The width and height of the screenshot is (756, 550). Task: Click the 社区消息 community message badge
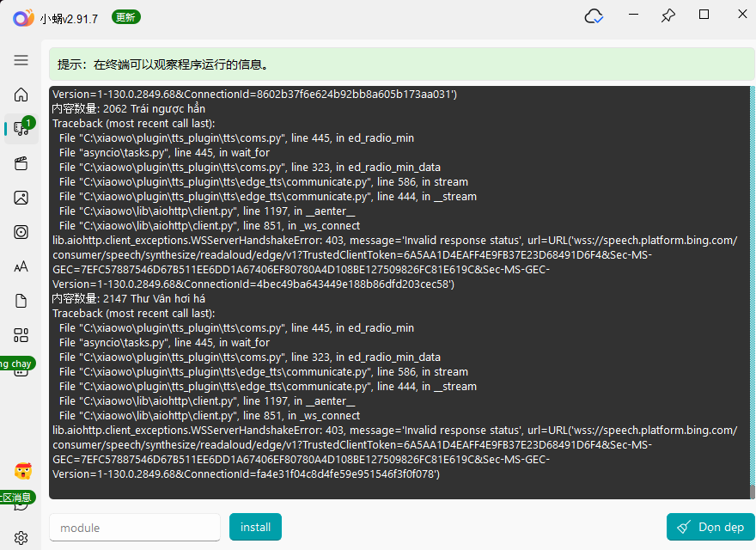16,498
